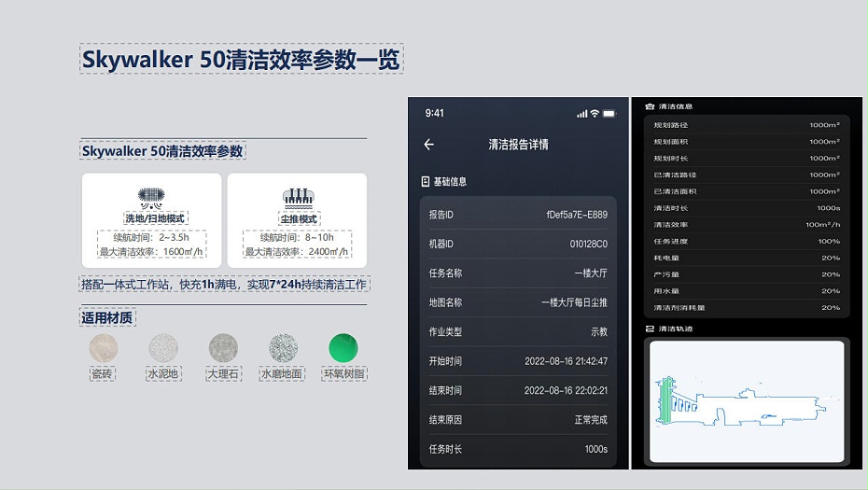The width and height of the screenshot is (868, 490).
Task: Click the 清洁信息 section header icon
Action: click(x=650, y=106)
